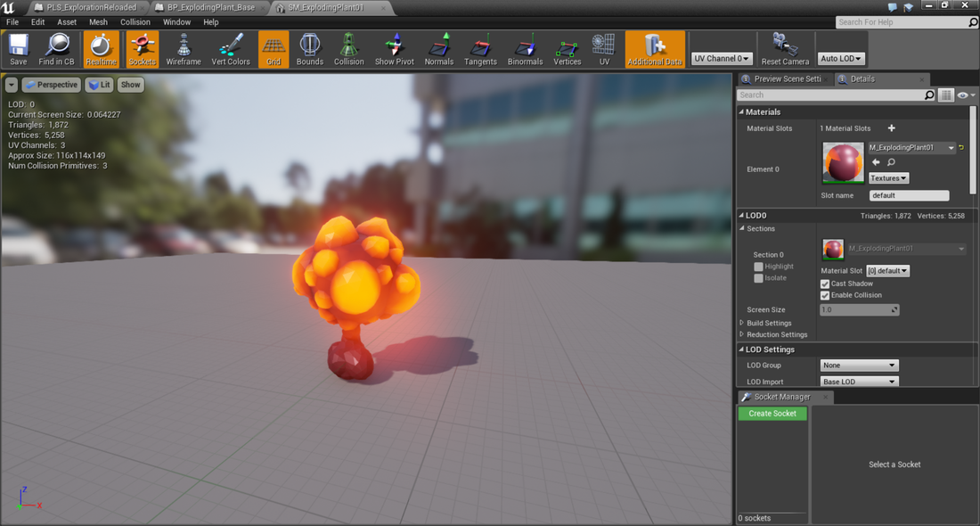Image resolution: width=980 pixels, height=526 pixels.
Task: Show mesh Normals
Action: pyautogui.click(x=438, y=50)
